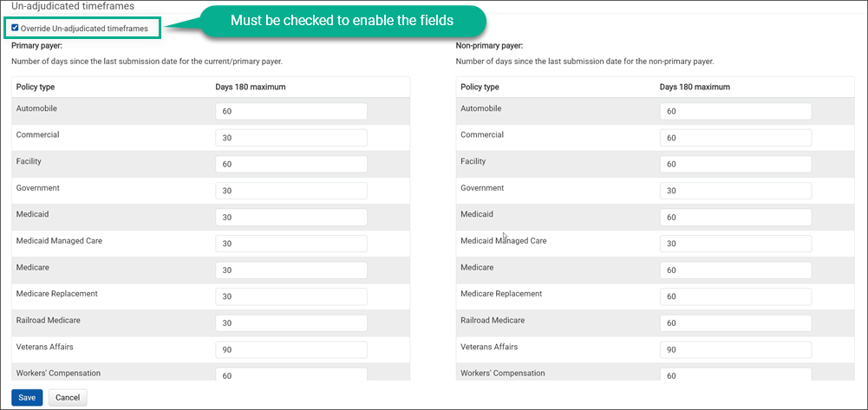Select Non-primary payer Medicare days field
868x410 pixels.
[x=735, y=270]
